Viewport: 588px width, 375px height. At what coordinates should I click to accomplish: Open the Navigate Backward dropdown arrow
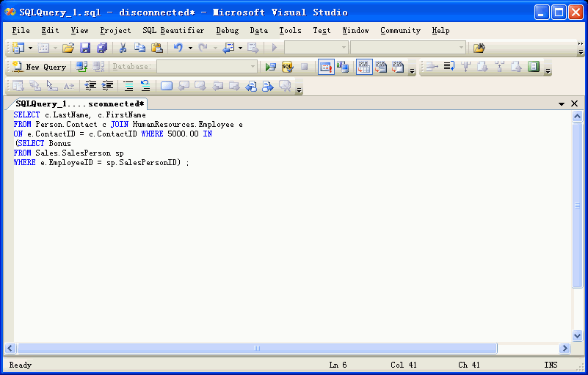pos(240,48)
